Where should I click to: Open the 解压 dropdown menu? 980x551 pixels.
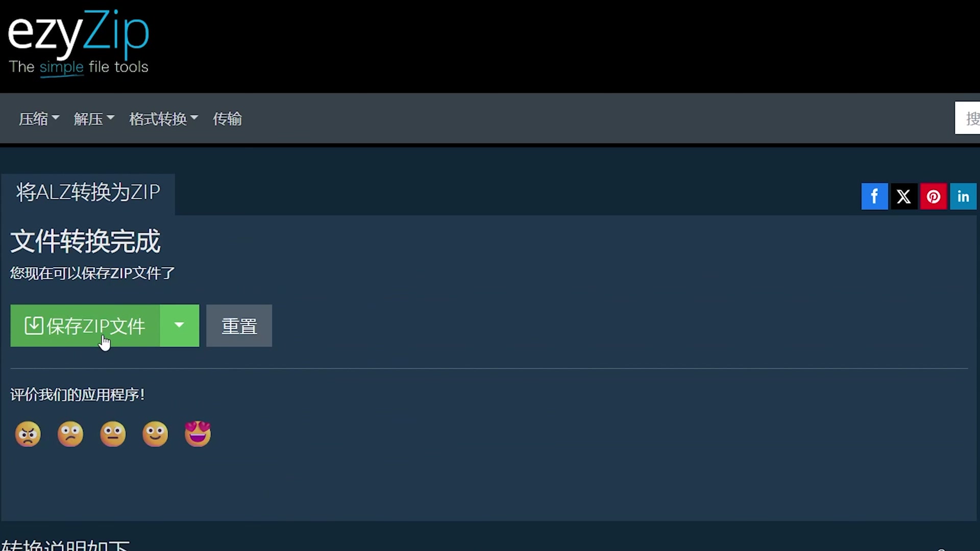coord(94,119)
